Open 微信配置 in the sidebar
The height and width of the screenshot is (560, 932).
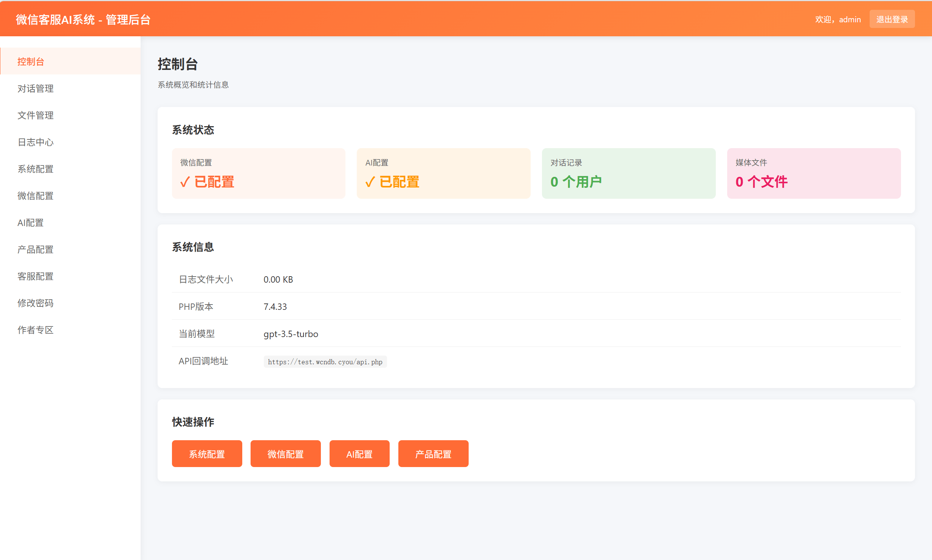[x=35, y=195]
